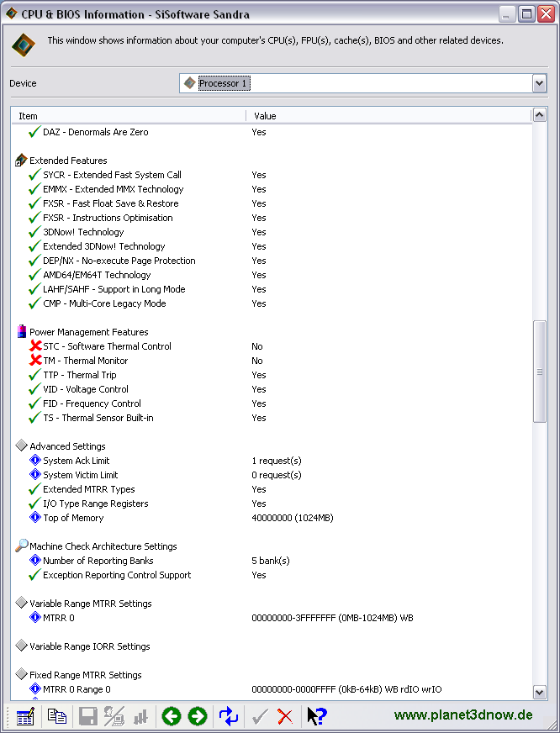Go to next module with green forward arrow

coord(198,716)
